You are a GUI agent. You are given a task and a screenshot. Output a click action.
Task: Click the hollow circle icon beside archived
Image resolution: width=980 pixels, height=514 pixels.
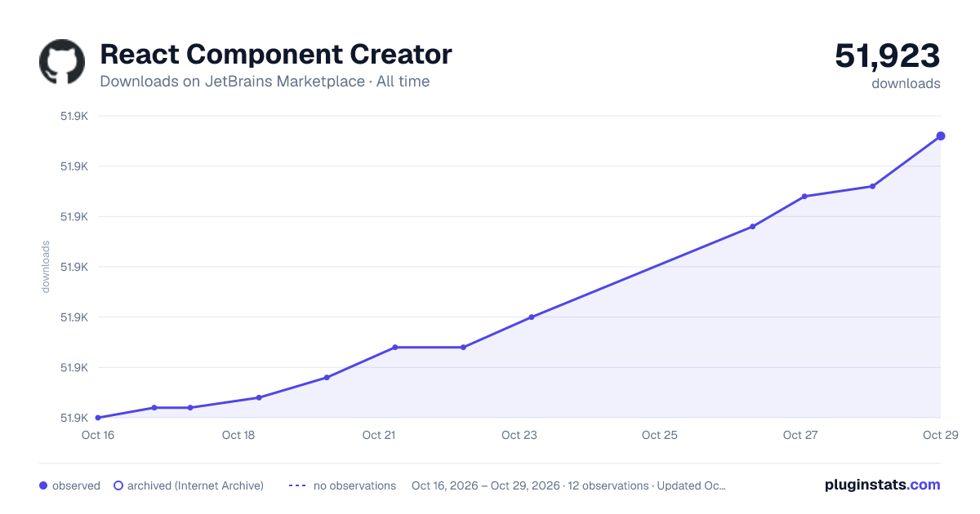(118, 485)
